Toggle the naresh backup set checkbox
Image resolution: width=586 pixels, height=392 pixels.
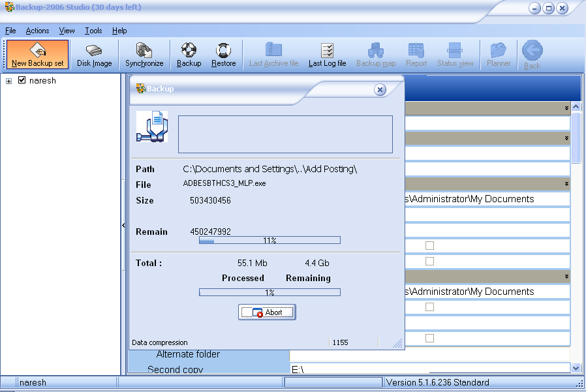pos(22,80)
